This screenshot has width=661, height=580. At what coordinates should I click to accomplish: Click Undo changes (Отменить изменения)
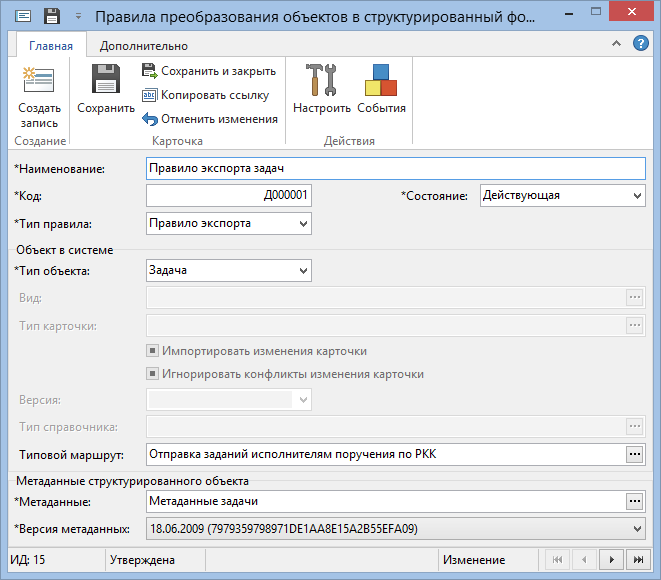209,119
